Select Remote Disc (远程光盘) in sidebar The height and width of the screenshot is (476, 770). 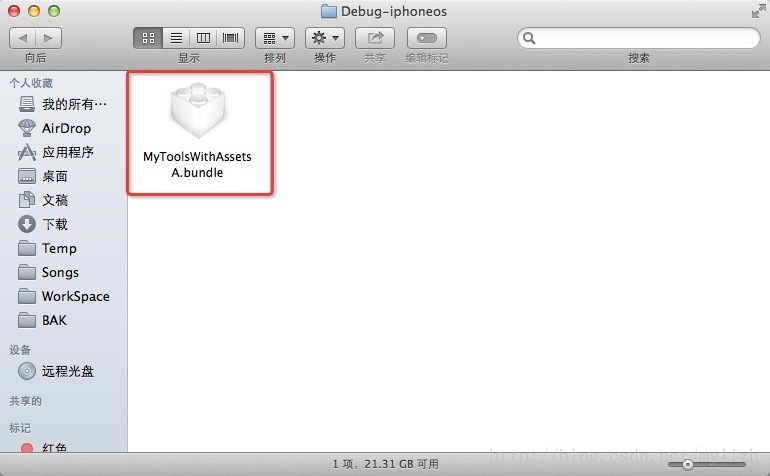tap(55, 371)
